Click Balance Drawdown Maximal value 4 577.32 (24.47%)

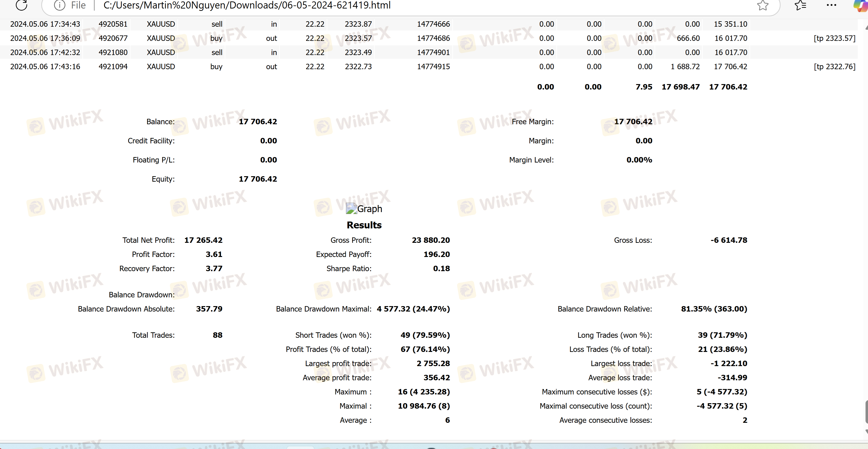(x=413, y=309)
